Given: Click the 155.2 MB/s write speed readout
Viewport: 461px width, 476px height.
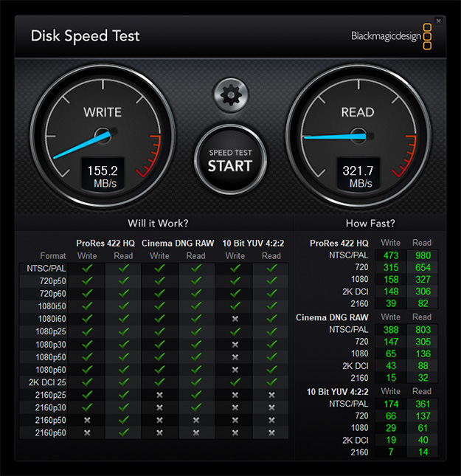Looking at the screenshot, I should click(103, 176).
